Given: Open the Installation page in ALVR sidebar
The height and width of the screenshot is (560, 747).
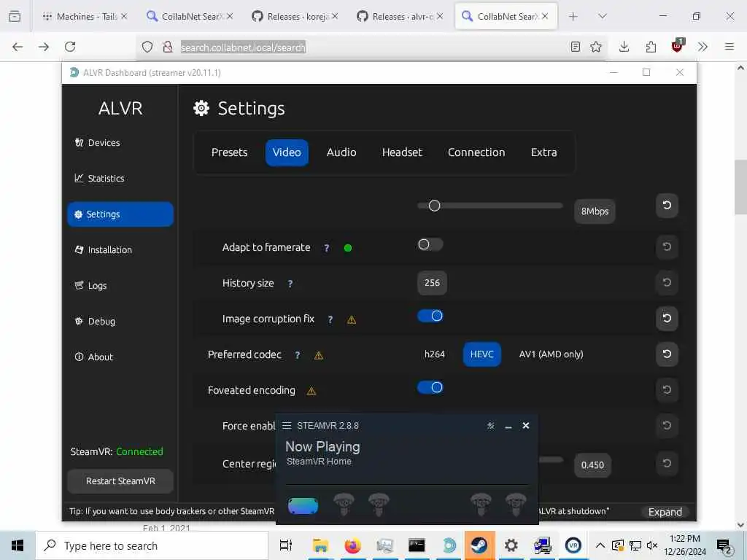Looking at the screenshot, I should pos(104,249).
